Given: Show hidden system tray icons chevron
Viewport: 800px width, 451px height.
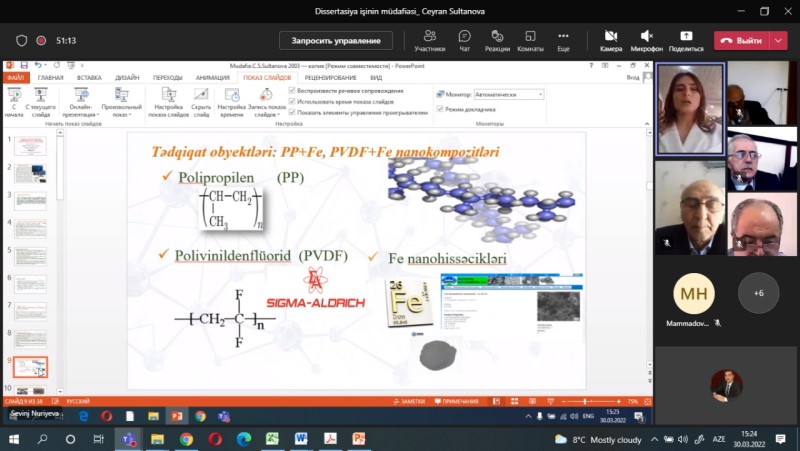Looking at the screenshot, I should click(x=654, y=439).
